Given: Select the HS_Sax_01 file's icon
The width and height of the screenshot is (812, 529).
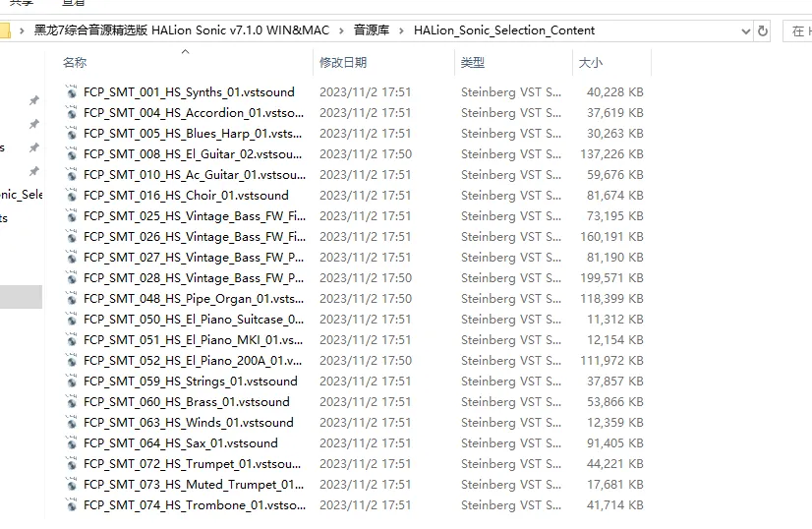Looking at the screenshot, I should (x=72, y=442).
